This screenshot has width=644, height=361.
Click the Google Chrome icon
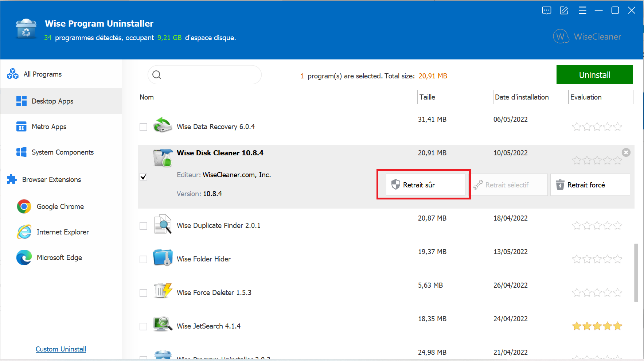(x=24, y=206)
